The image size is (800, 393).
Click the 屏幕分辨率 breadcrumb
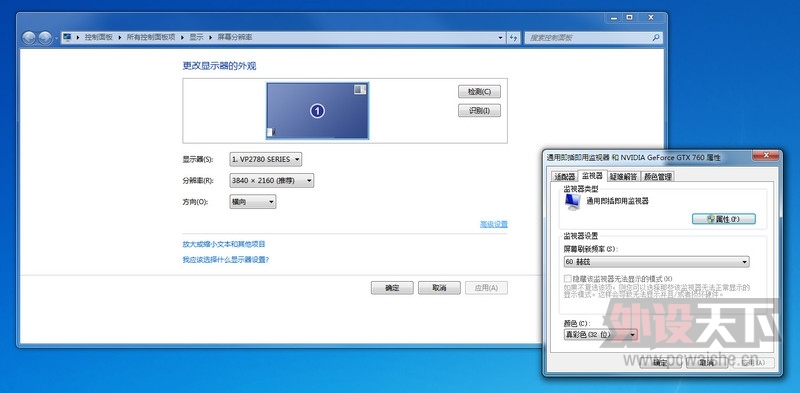235,37
